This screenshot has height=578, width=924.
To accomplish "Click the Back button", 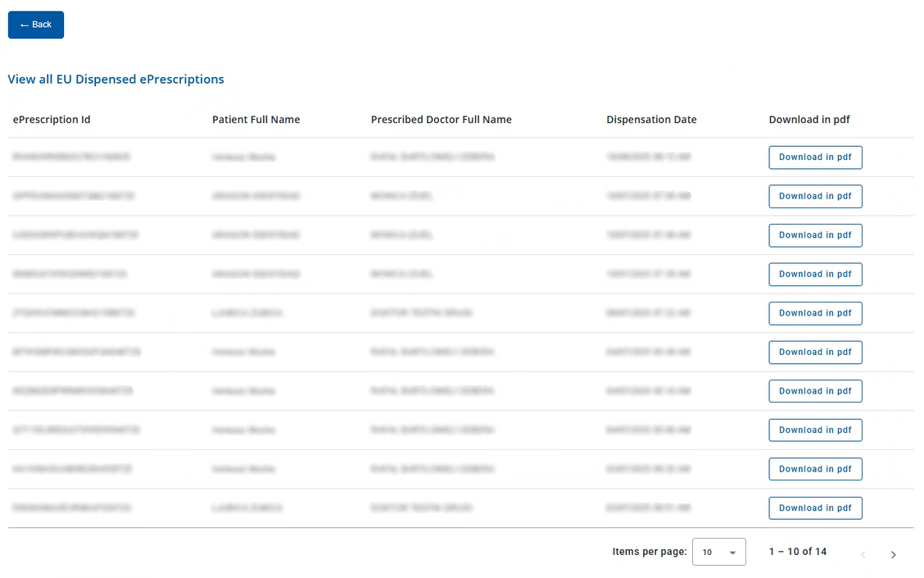I will click(x=36, y=25).
